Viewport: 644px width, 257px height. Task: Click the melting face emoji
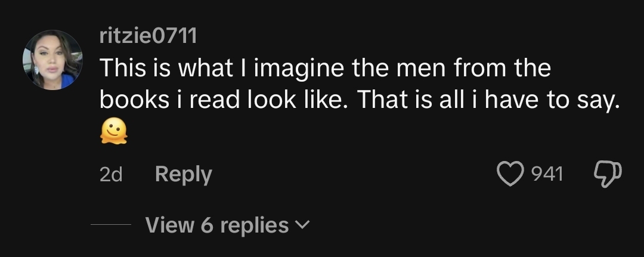point(113,131)
